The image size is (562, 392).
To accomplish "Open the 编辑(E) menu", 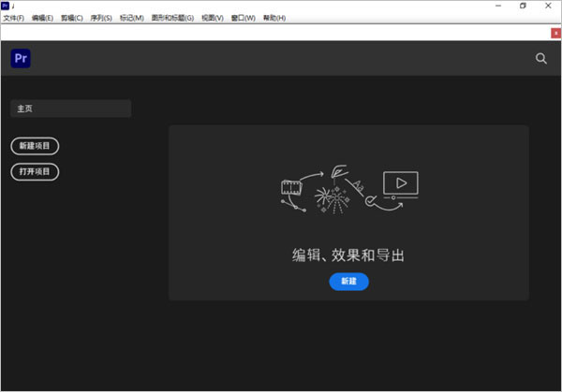I will click(43, 18).
